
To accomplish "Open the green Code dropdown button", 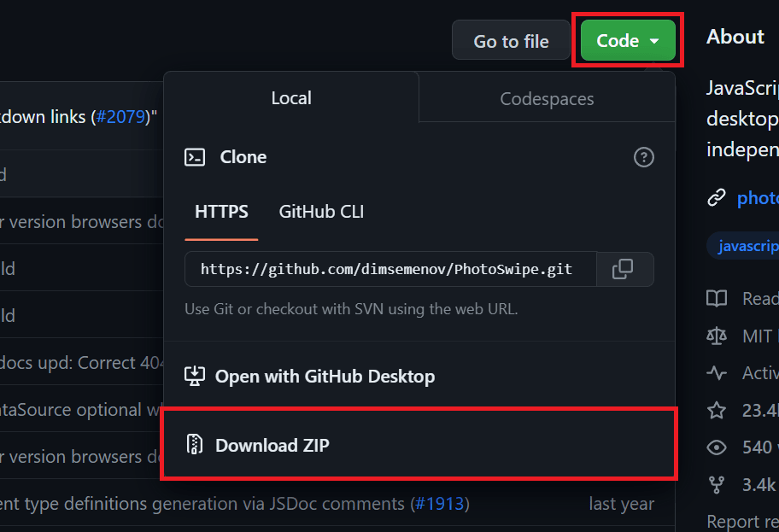I will [x=628, y=40].
